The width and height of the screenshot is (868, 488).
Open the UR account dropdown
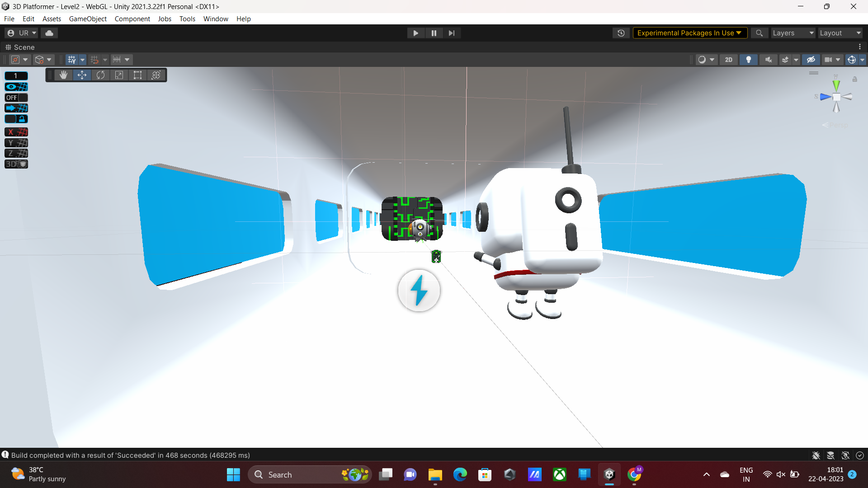click(22, 33)
